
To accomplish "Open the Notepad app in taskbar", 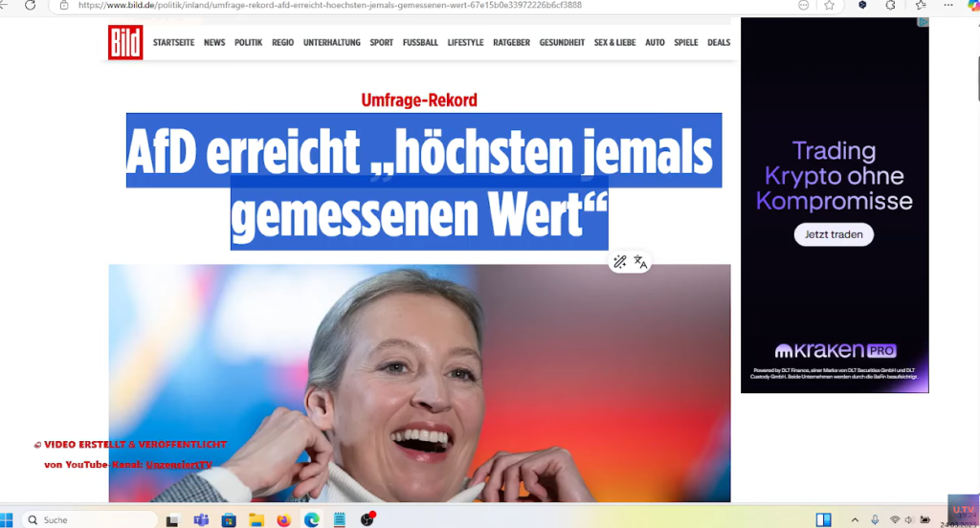I will [340, 520].
